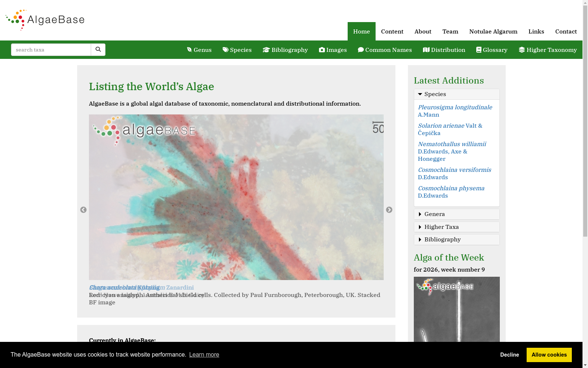Screen dimensions: 588x368
Task: Open the Team menu item
Action: (450, 31)
